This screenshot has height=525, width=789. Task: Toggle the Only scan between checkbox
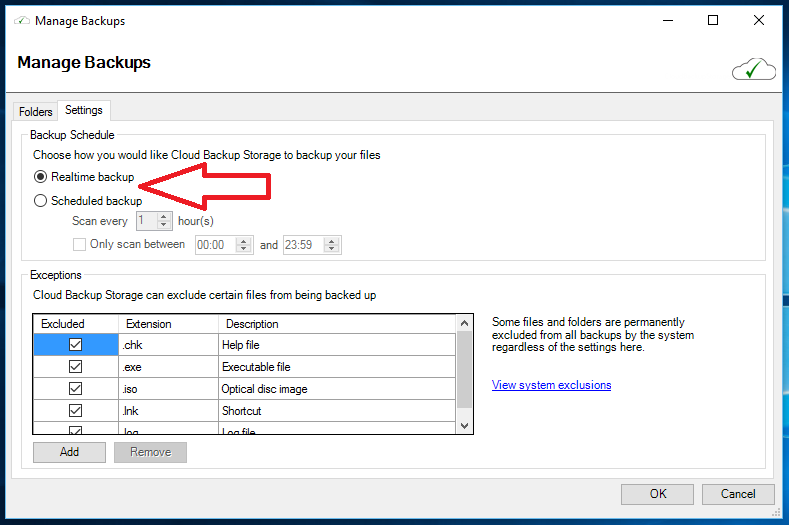tap(79, 245)
